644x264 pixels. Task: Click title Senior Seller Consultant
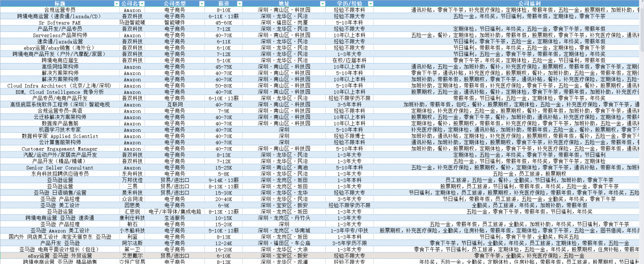point(60,168)
